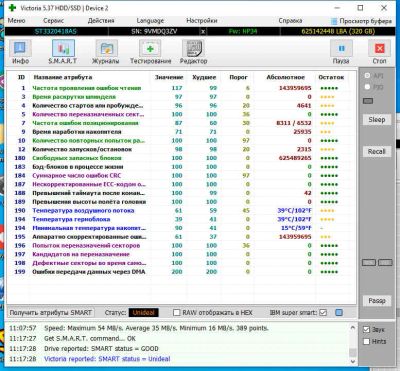Image resolution: width=400 pixels, height=371 pixels.
Task: Open the Меню menu
Action: tap(16, 21)
